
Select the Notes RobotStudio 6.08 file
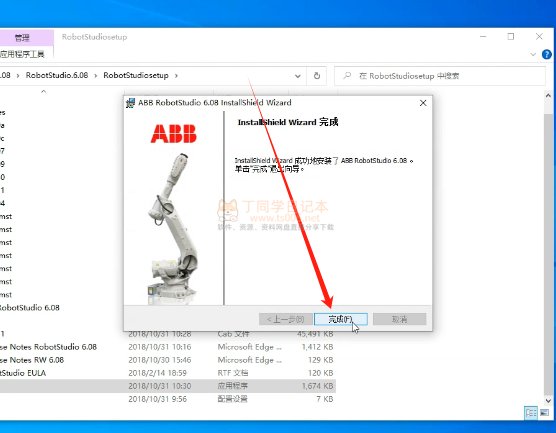pos(48,347)
